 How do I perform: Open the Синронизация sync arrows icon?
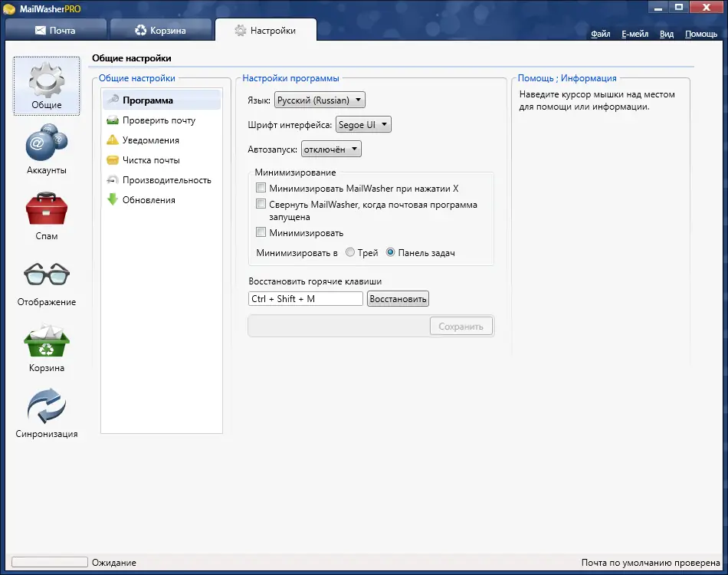[47, 413]
